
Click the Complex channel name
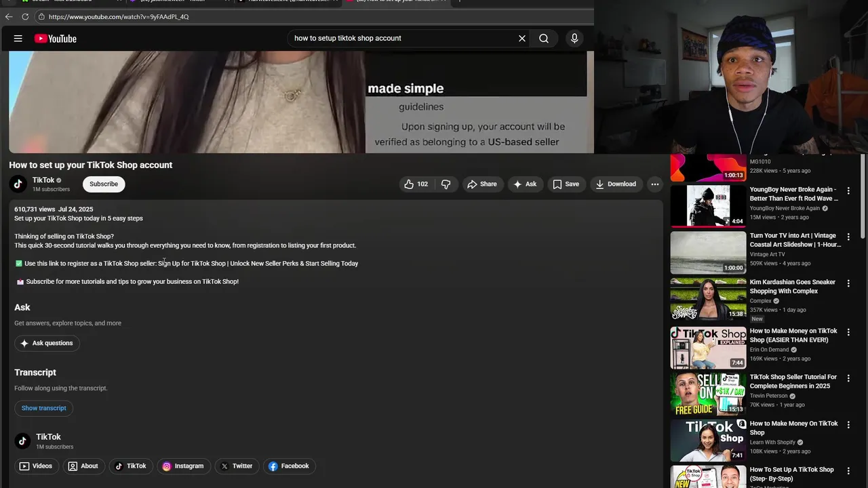click(x=760, y=301)
